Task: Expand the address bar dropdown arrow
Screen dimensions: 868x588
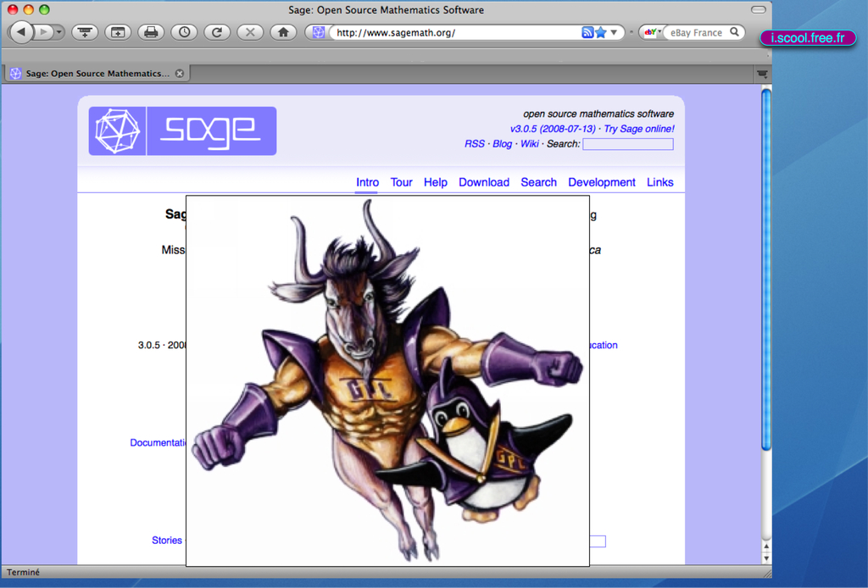Action: tap(614, 33)
